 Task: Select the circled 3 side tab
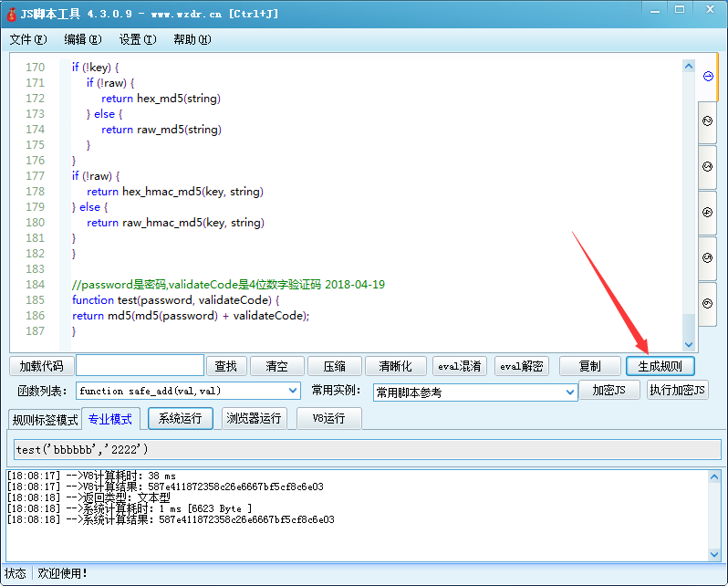[708, 167]
